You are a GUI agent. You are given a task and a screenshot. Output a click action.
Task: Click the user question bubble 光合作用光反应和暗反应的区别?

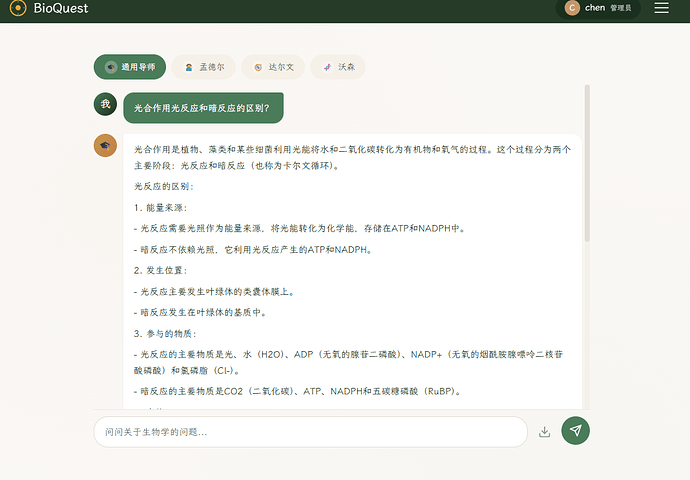coord(203,108)
